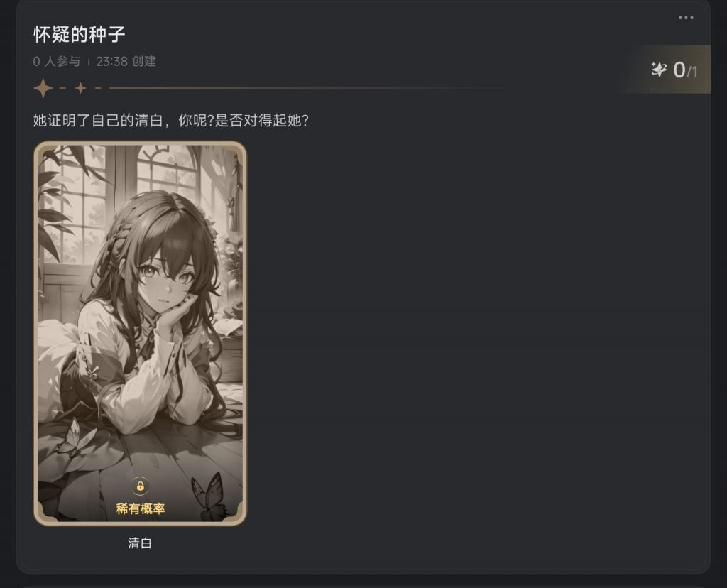
Task: Click the lock icon on the card
Action: (x=140, y=486)
